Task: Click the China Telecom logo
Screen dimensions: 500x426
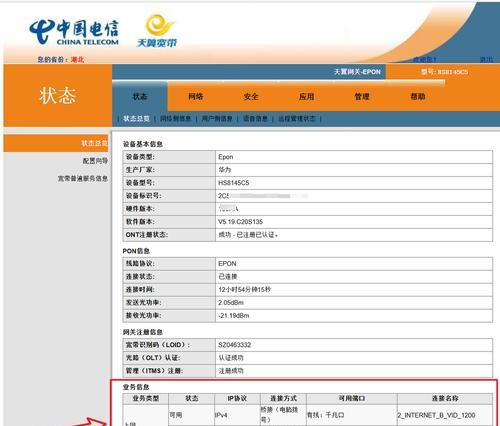Action: point(74,32)
